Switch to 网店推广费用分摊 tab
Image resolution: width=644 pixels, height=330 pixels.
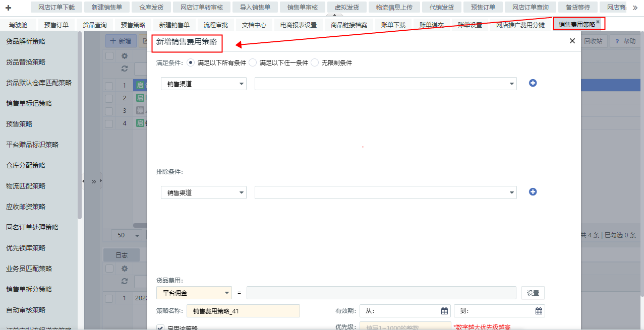pyautogui.click(x=520, y=25)
